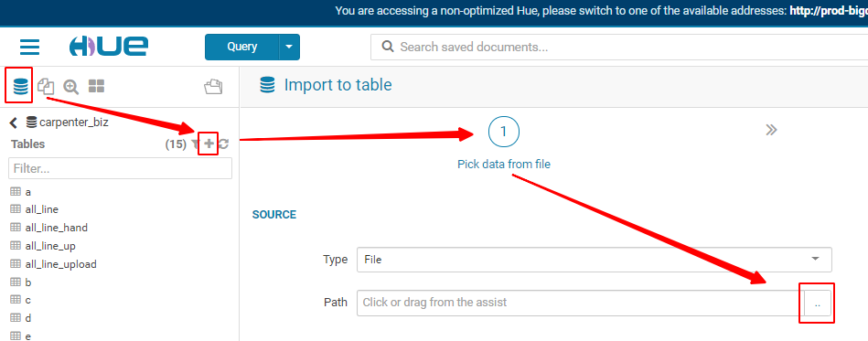The width and height of the screenshot is (868, 341).
Task: Click the double-chevron next step arrow
Action: 771,130
